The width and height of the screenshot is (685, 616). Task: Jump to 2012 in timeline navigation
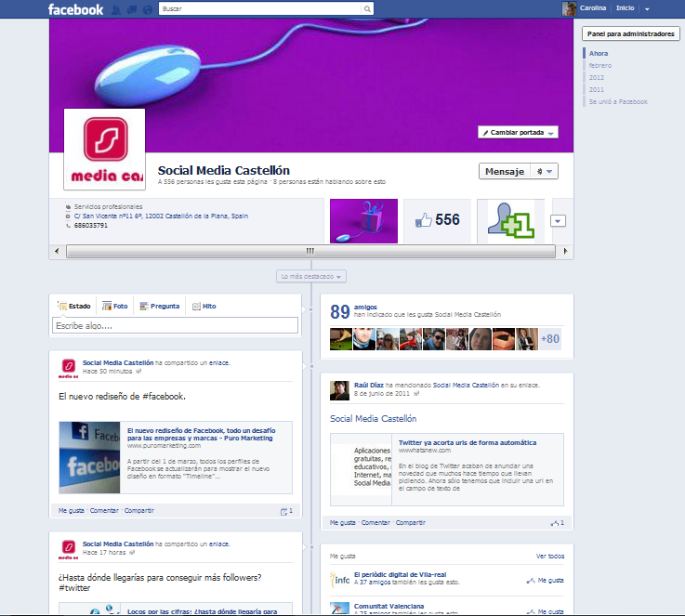pyautogui.click(x=597, y=77)
